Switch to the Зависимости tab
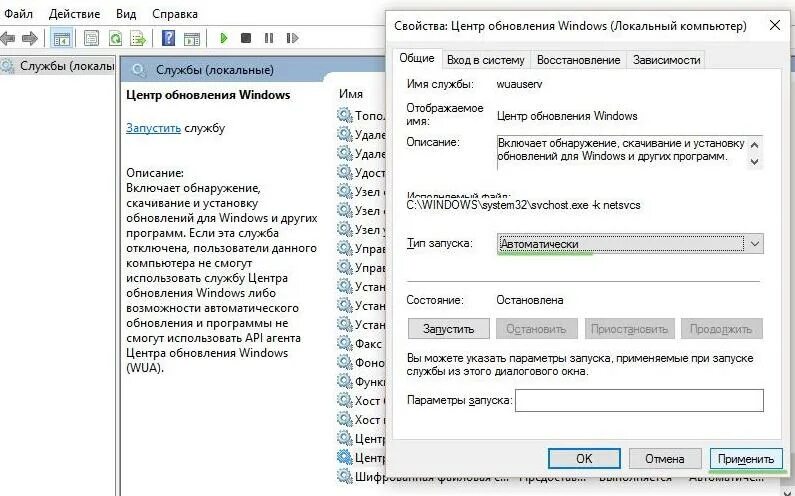The image size is (795, 496). pyautogui.click(x=666, y=60)
